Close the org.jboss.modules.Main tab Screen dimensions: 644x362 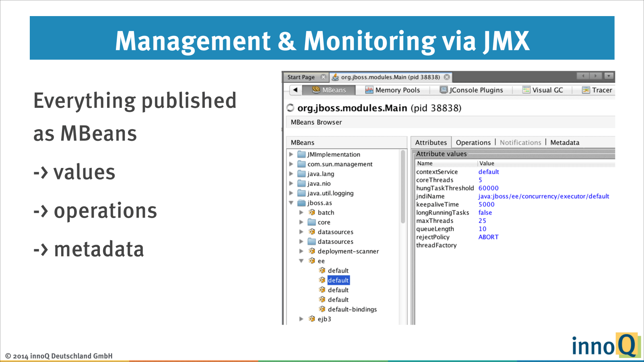click(x=447, y=77)
